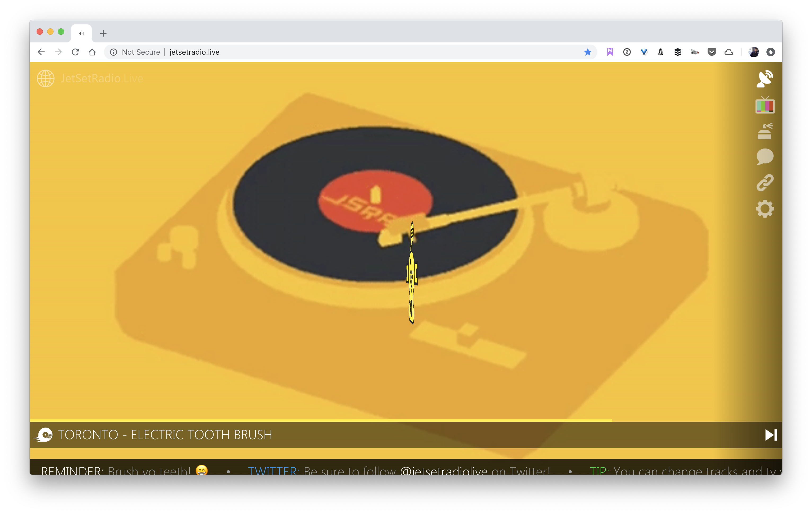Click the spray can graffiti icon

click(765, 131)
